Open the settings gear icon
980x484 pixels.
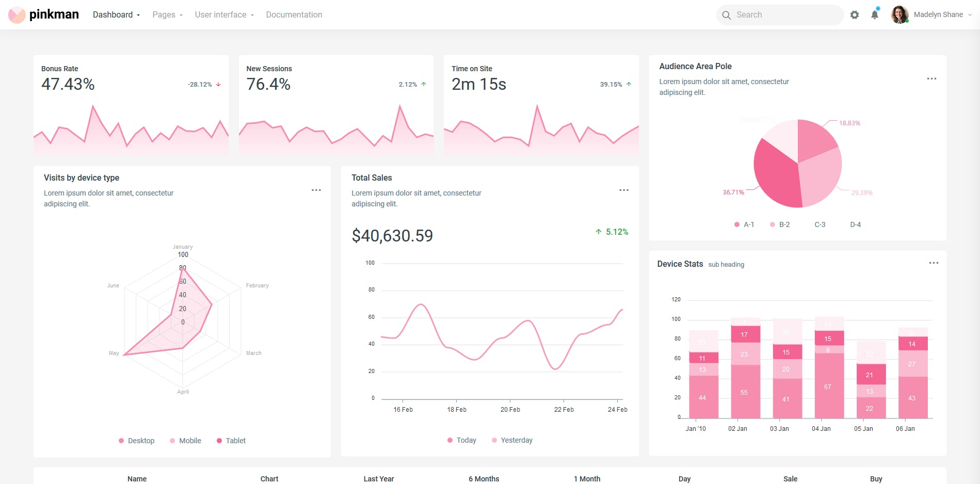click(855, 14)
